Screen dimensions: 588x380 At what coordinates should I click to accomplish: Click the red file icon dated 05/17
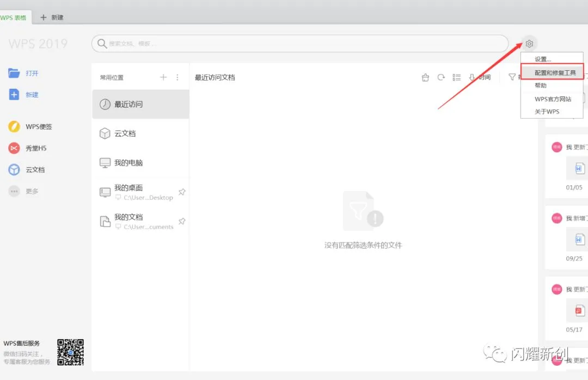579,311
